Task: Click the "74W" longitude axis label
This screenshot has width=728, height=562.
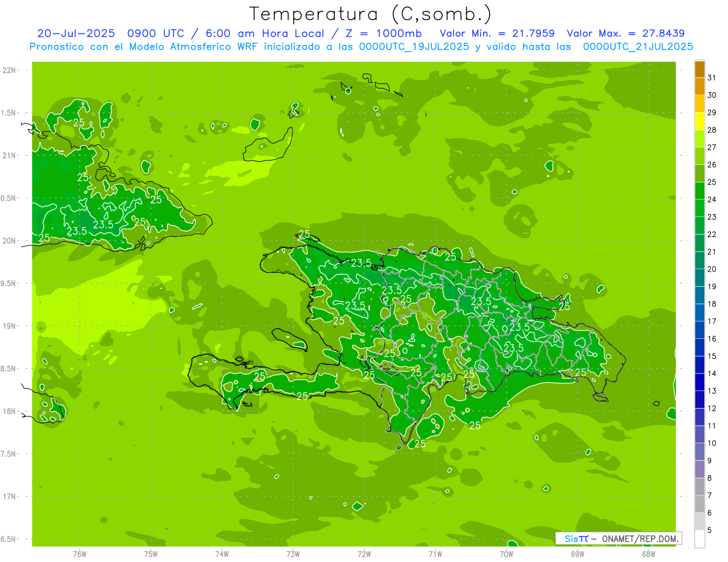Action: click(x=221, y=554)
